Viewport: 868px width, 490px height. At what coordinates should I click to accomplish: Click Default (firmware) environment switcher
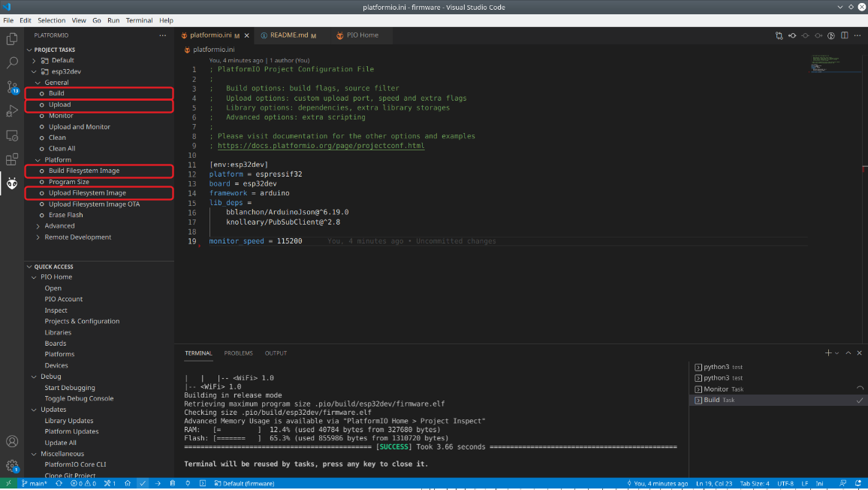pos(244,483)
